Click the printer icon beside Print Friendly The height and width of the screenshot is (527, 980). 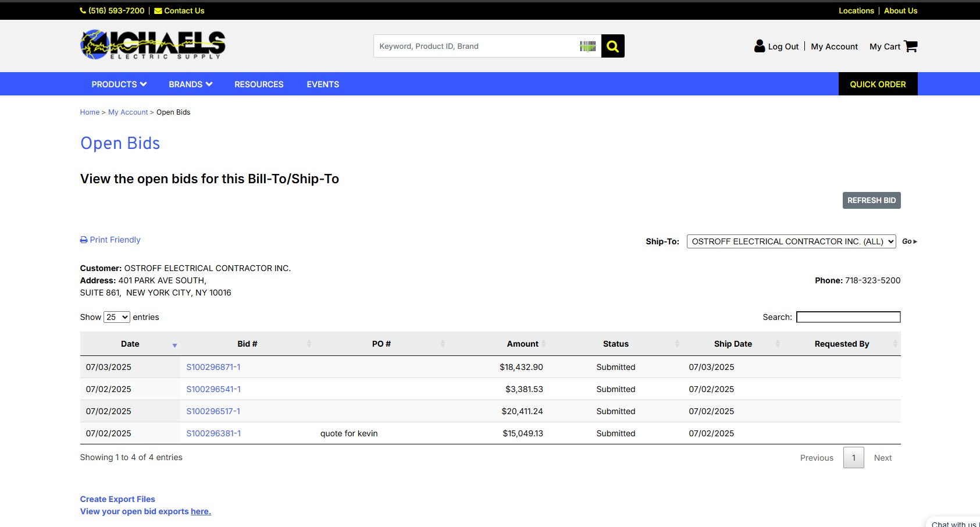[x=84, y=240]
